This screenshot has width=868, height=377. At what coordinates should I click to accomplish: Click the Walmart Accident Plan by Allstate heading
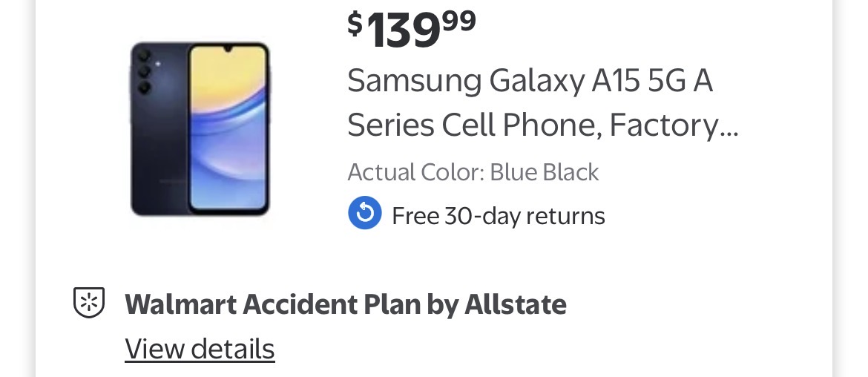(345, 304)
